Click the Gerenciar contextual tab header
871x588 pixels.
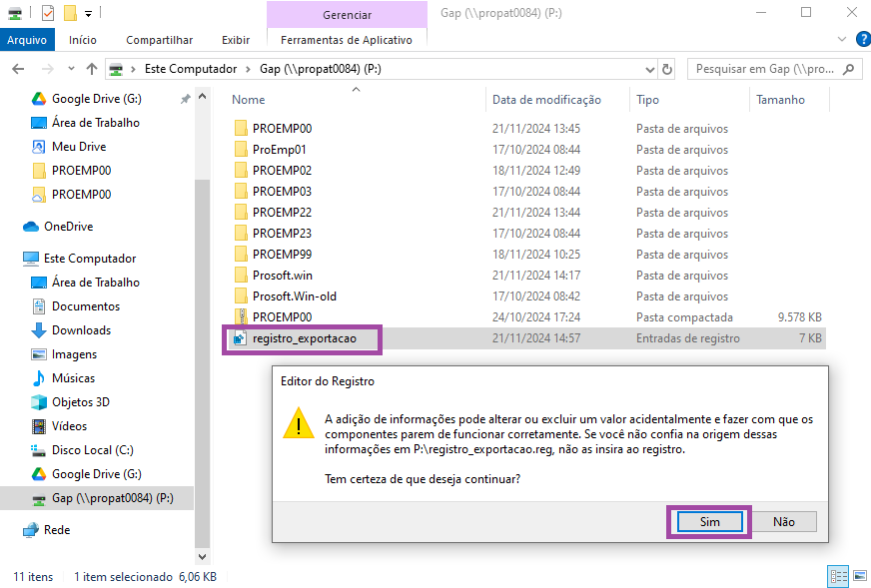pos(348,15)
